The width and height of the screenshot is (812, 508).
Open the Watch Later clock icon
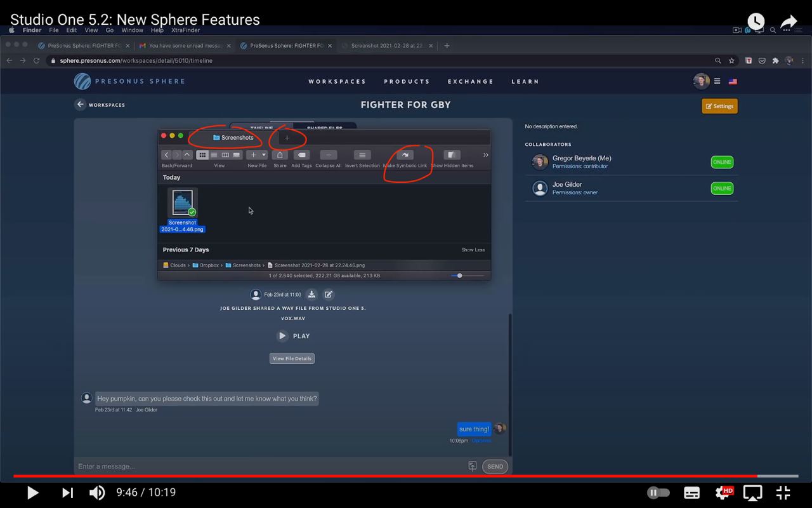(756, 22)
